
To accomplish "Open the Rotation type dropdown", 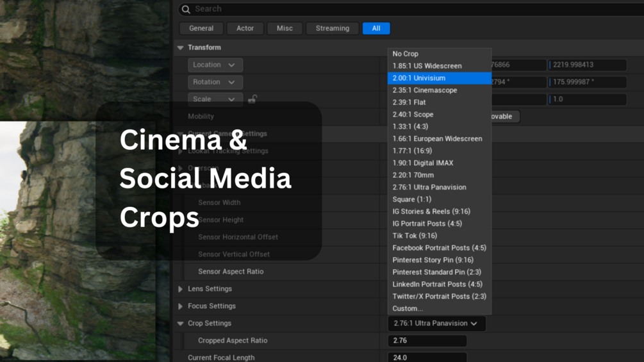I will 215,82.
